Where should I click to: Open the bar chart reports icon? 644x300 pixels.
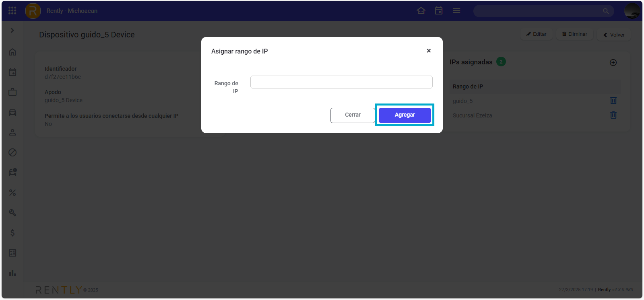(x=12, y=273)
